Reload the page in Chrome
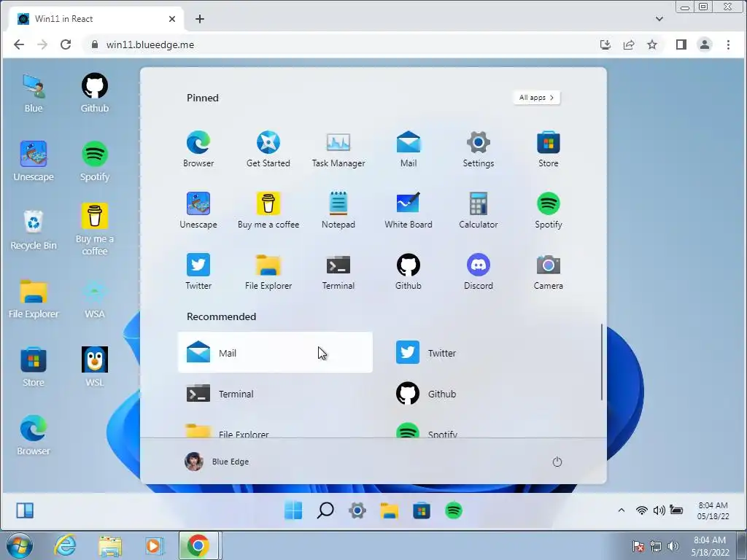 (66, 44)
